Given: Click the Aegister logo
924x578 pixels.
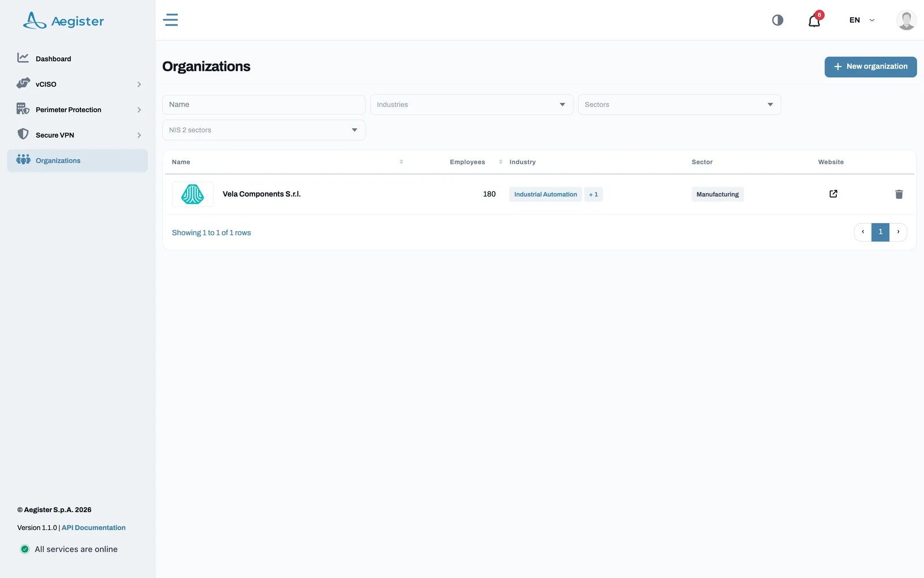Looking at the screenshot, I should click(x=64, y=21).
